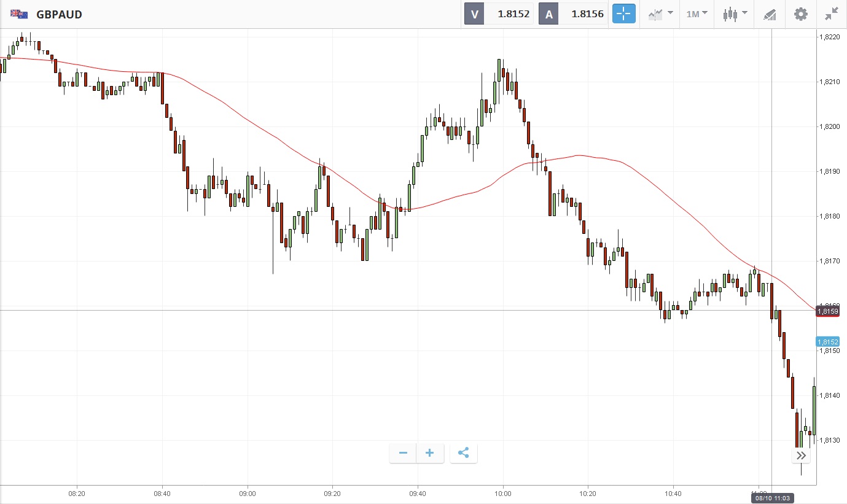Click the 08/10 11:03 crosshair time label
The height and width of the screenshot is (504, 847).
point(771,498)
